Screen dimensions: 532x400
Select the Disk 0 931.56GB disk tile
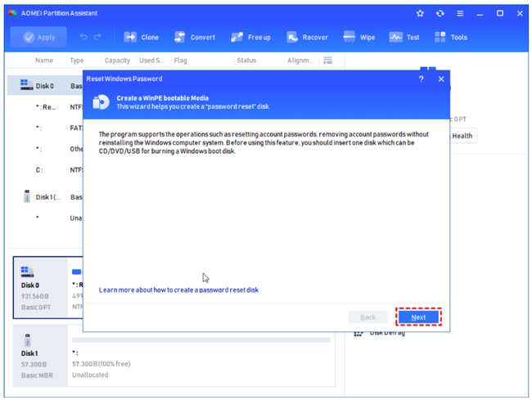point(40,287)
